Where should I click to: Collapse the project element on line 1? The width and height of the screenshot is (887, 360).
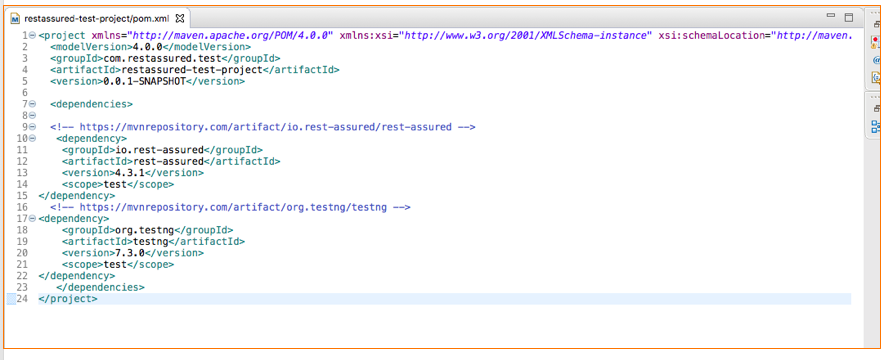(x=32, y=35)
